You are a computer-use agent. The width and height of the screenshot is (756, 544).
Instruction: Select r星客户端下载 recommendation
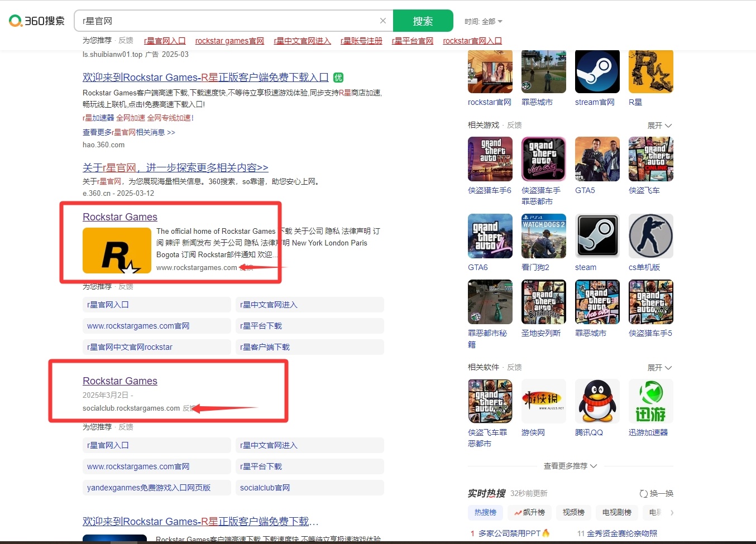pos(310,347)
